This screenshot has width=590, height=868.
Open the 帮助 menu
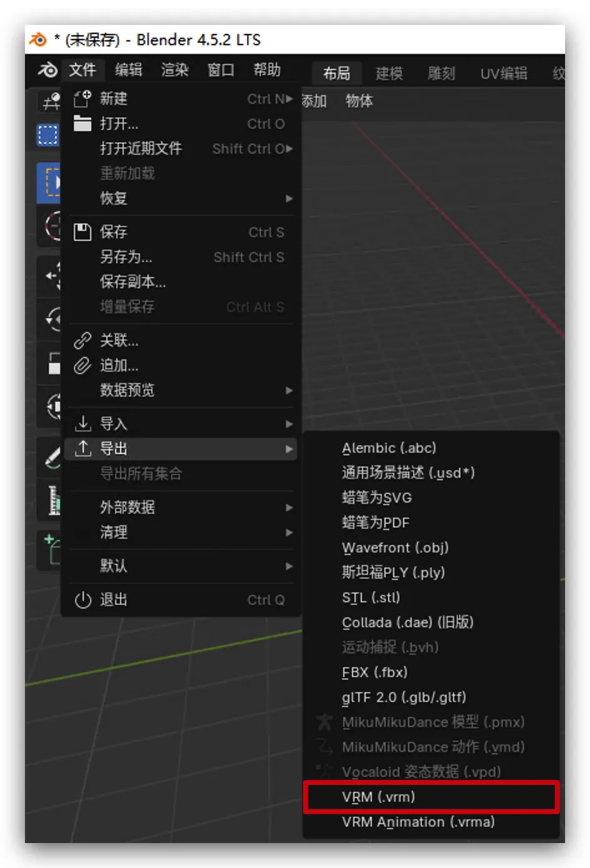coord(267,70)
